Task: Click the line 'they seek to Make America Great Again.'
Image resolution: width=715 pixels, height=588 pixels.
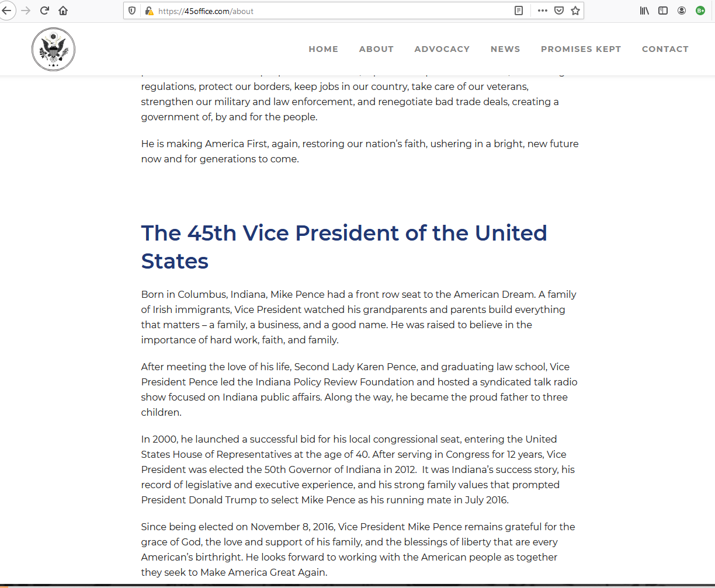Action: click(x=234, y=572)
